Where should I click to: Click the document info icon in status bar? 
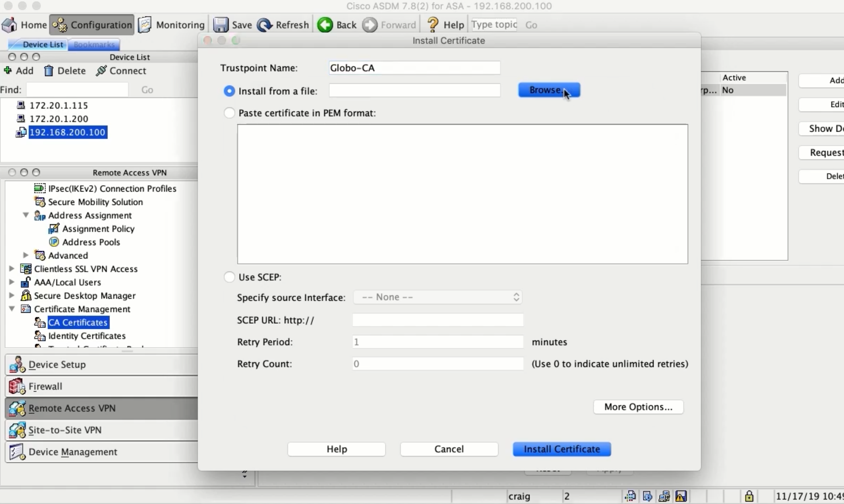[x=647, y=496]
